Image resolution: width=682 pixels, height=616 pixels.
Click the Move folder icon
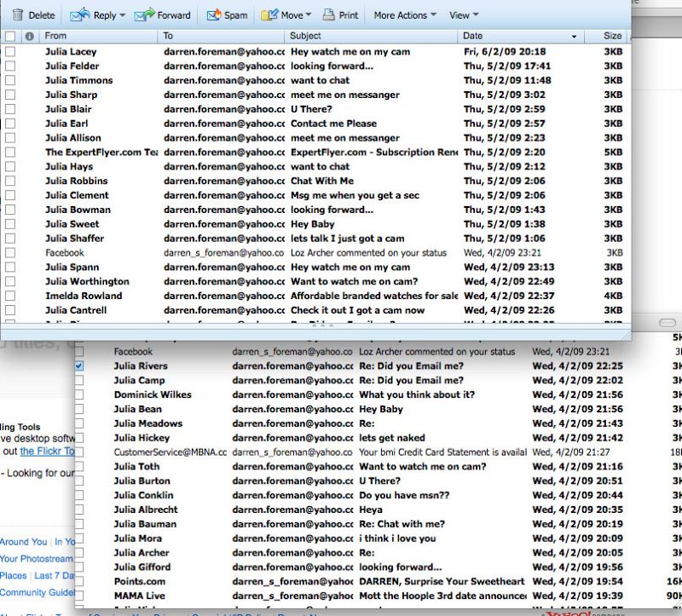pyautogui.click(x=269, y=14)
